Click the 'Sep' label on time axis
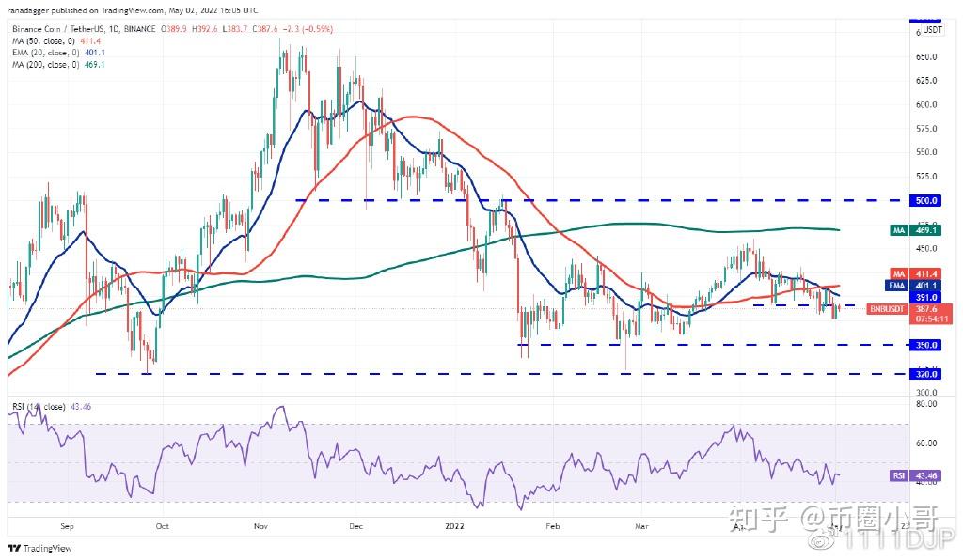 [x=68, y=525]
